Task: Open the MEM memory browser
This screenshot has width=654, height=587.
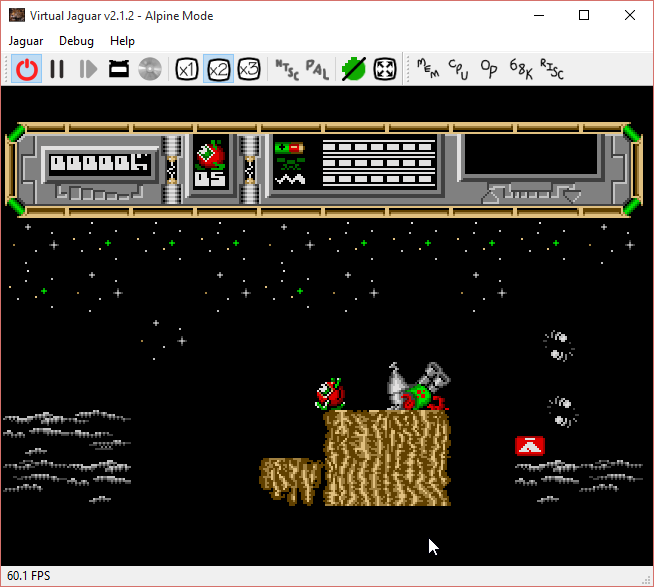Action: coord(427,69)
